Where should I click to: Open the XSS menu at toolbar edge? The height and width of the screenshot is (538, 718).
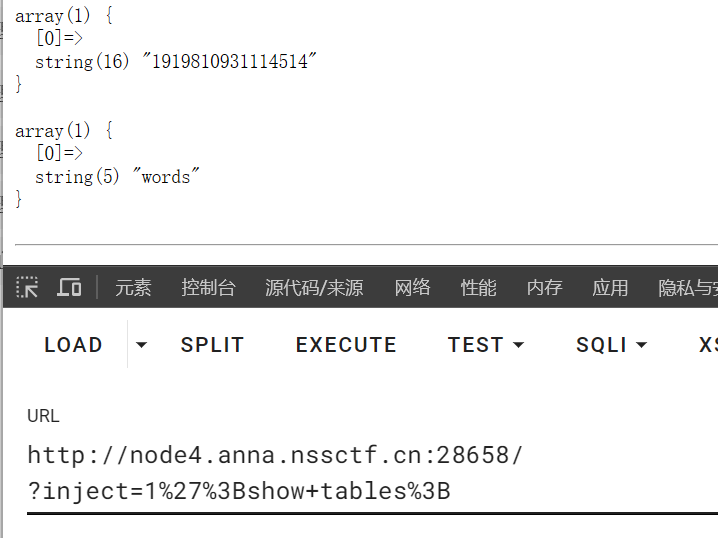click(x=708, y=345)
